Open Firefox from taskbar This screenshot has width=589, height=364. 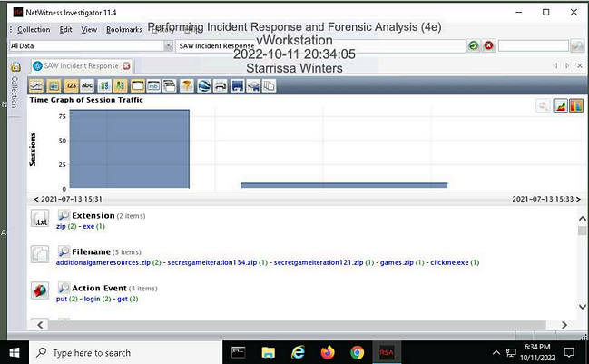point(328,352)
